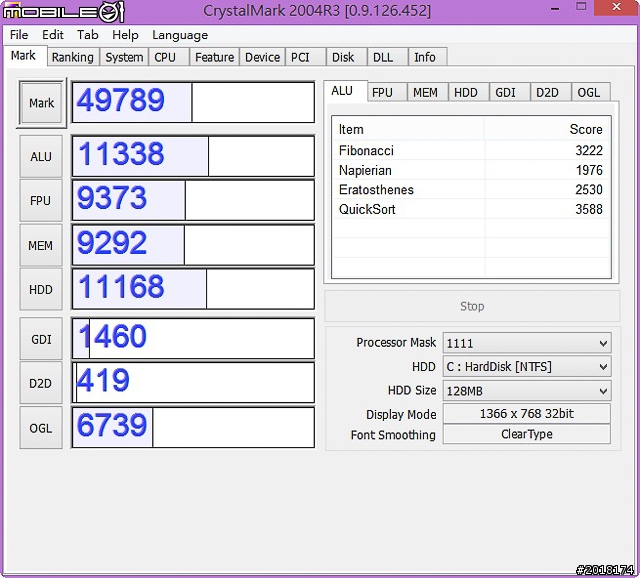Run the GDI benchmark button
This screenshot has height=578, width=640.
coord(41,339)
